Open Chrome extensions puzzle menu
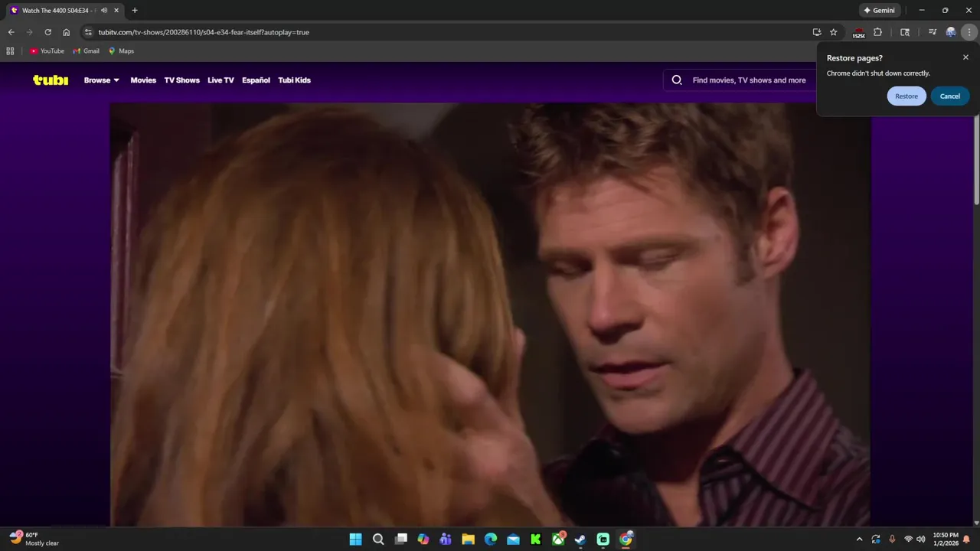 878,32
